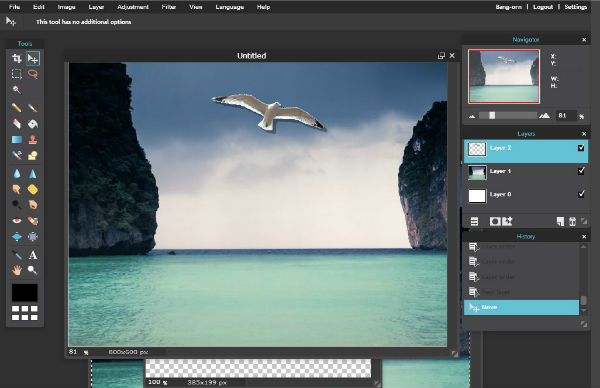
Task: Select the Layer 1 thumbnail
Action: [477, 172]
